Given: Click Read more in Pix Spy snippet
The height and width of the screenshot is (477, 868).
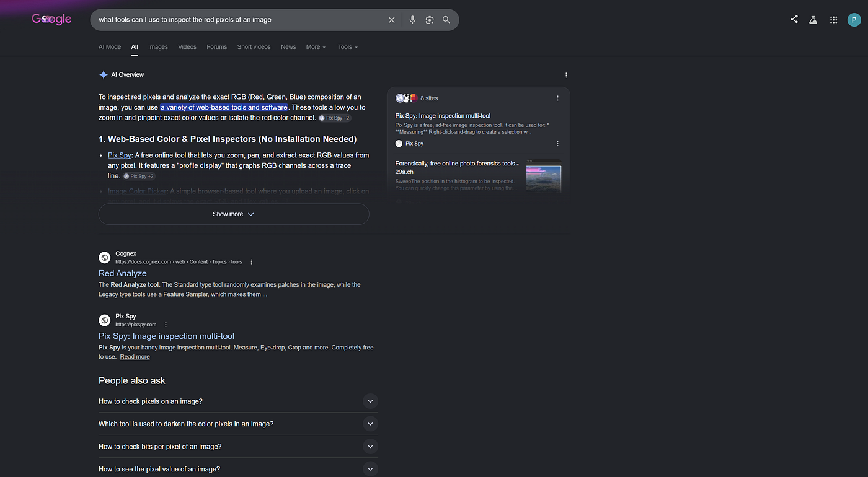Looking at the screenshot, I should [135, 357].
